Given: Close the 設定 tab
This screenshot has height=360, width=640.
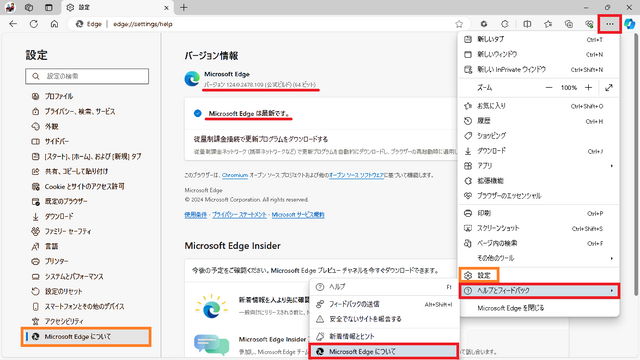Looking at the screenshot, I should tap(166, 8).
